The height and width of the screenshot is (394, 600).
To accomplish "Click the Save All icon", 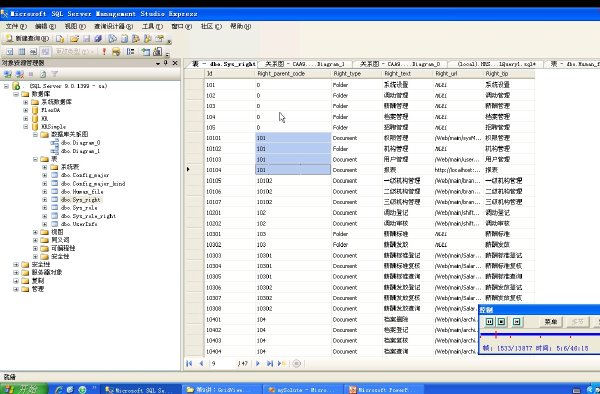I will tap(98, 39).
